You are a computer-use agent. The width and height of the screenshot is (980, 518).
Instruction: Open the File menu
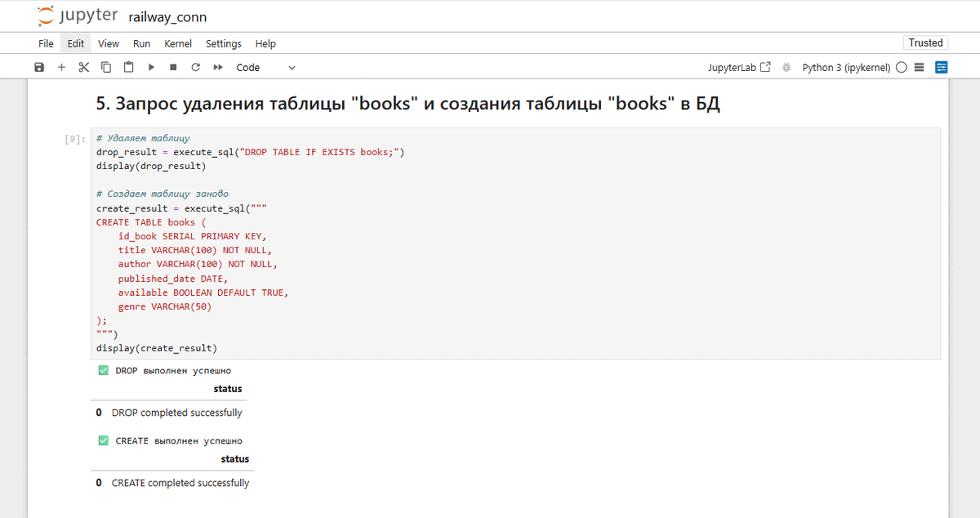[46, 43]
